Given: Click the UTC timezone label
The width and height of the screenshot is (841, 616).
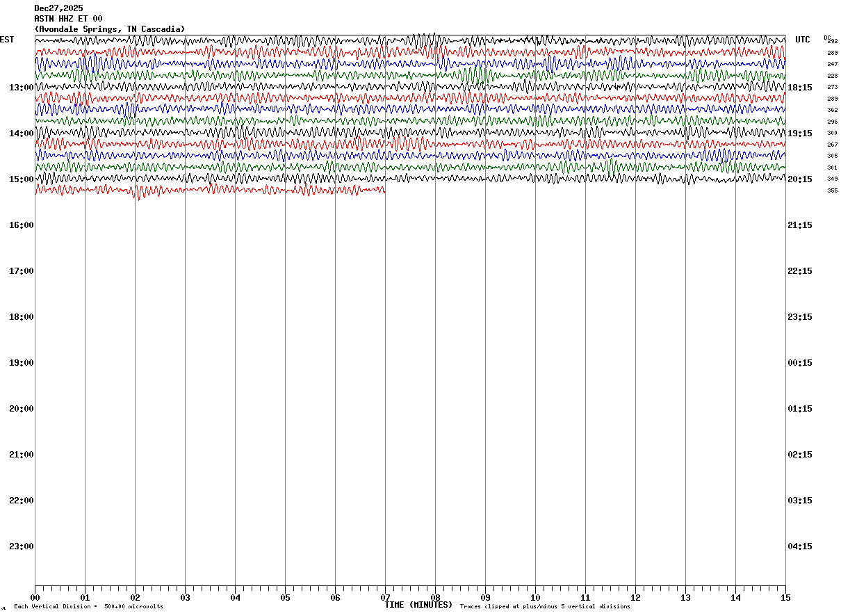Looking at the screenshot, I should pos(803,40).
